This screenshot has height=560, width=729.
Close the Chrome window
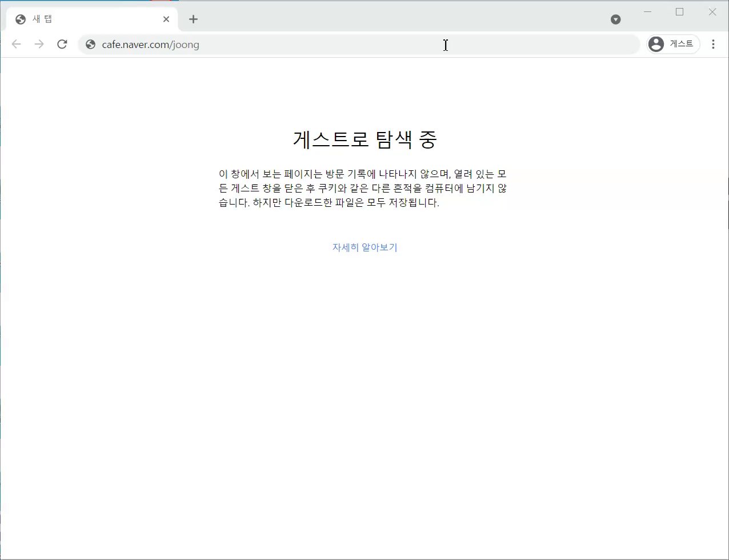pyautogui.click(x=712, y=11)
